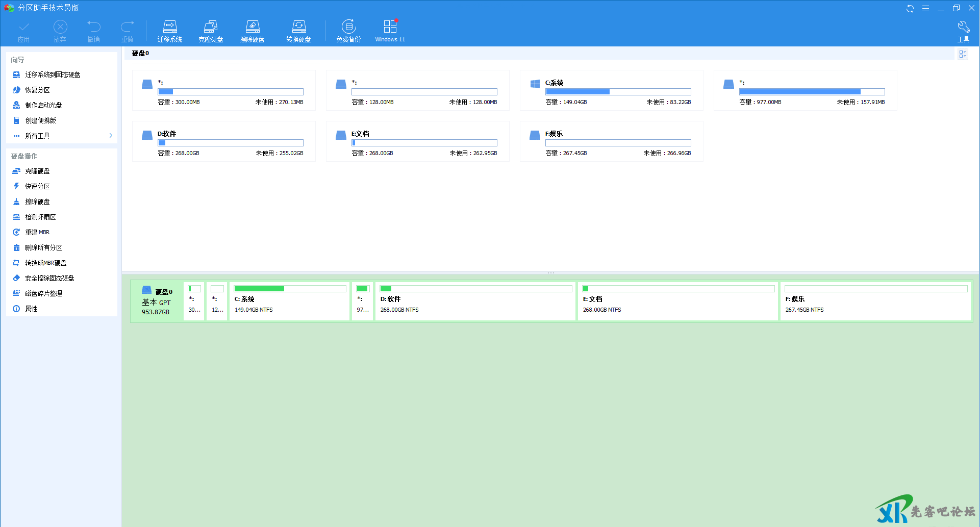Click C:系统 partition usage bar

coord(618,92)
